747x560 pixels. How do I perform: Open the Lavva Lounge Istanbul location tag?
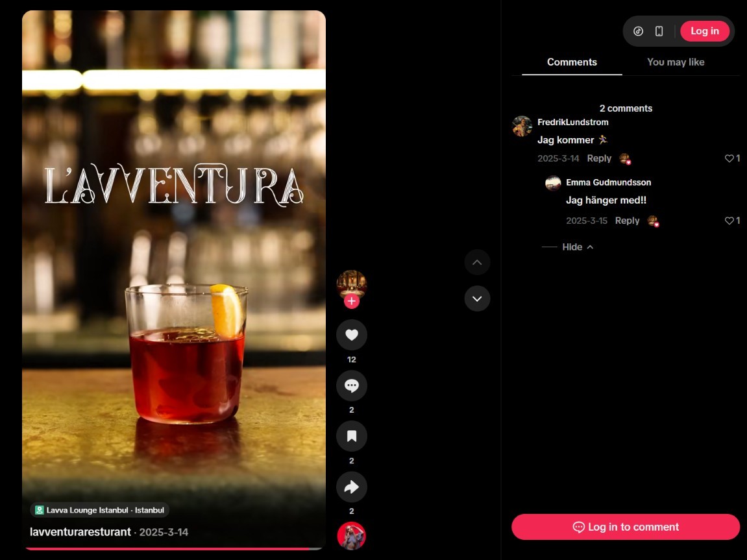click(99, 510)
